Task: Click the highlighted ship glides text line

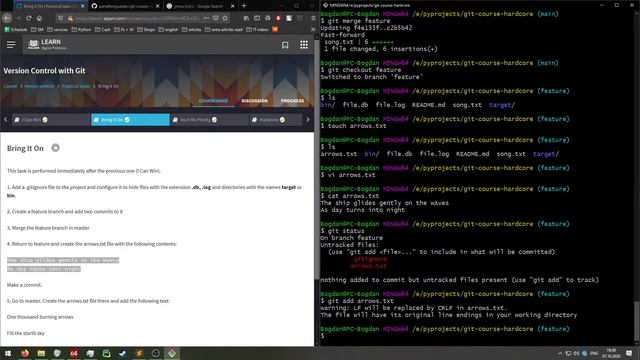Action: coord(63,260)
